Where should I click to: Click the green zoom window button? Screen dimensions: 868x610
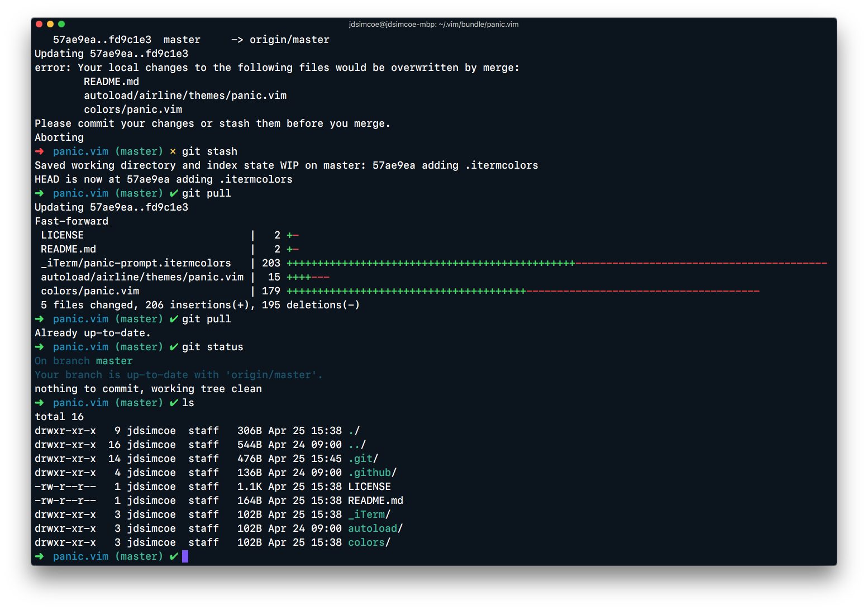tap(61, 24)
